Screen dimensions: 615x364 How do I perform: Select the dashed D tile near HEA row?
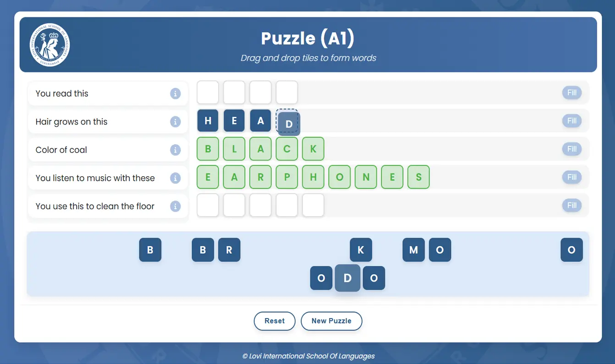click(x=287, y=123)
